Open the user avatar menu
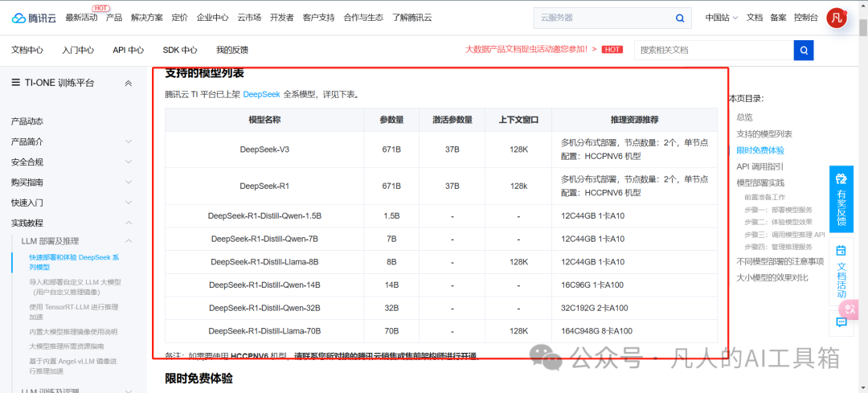The height and width of the screenshot is (393, 868). click(837, 18)
